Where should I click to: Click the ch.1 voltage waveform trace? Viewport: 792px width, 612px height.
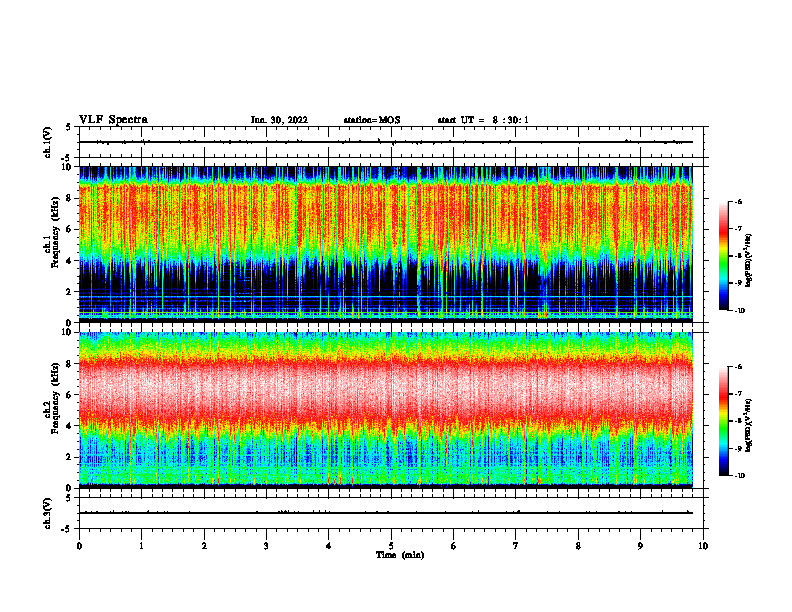tap(385, 142)
